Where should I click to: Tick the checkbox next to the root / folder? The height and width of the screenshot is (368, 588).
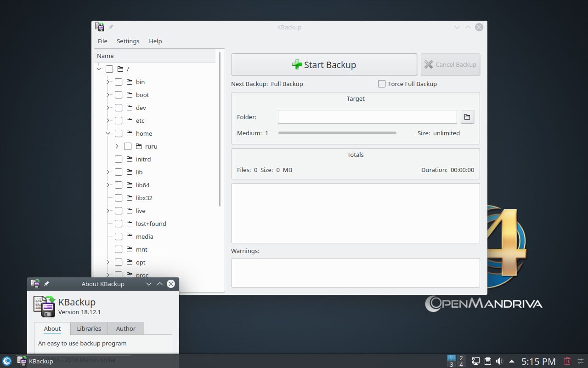109,69
